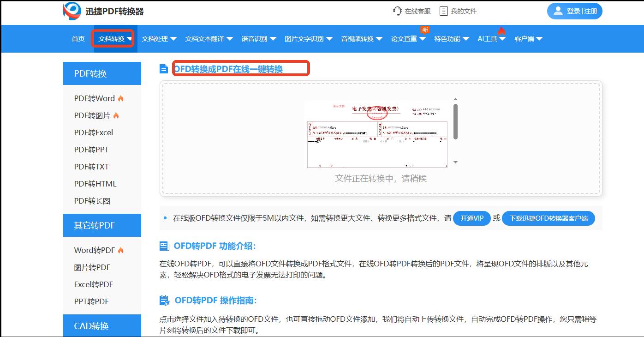Click the document icon beside OFD转换成PDF title

[x=164, y=69]
